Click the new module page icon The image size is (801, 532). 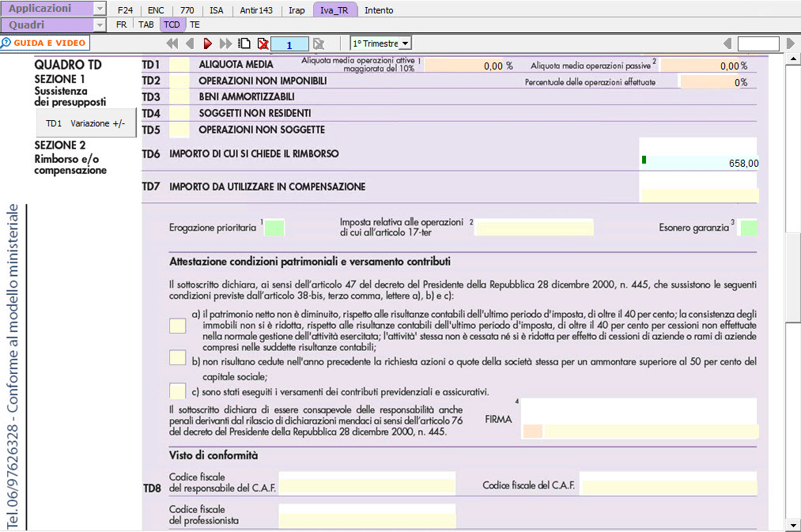tap(244, 44)
